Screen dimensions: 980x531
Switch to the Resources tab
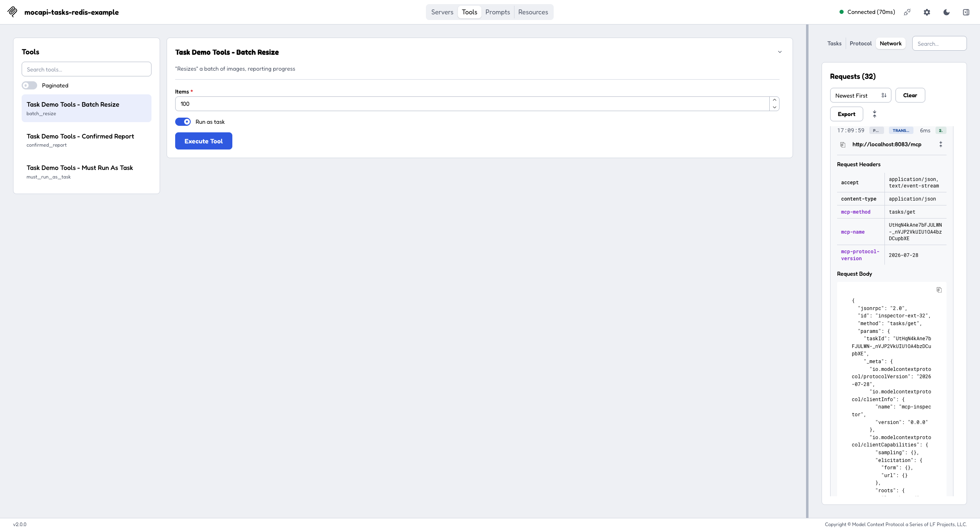[533, 12]
